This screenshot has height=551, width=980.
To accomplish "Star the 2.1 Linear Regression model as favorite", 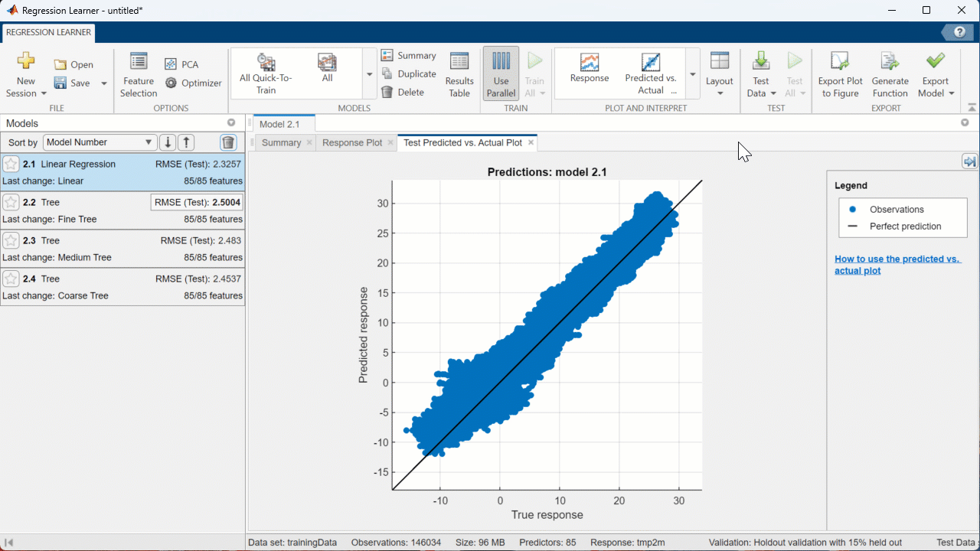I will (11, 164).
